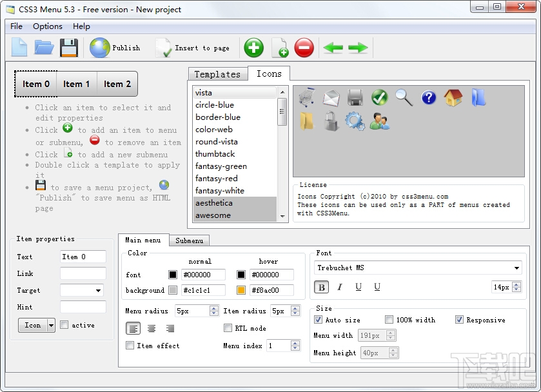This screenshot has width=541, height=392.
Task: Switch to the Icons tab
Action: click(269, 73)
